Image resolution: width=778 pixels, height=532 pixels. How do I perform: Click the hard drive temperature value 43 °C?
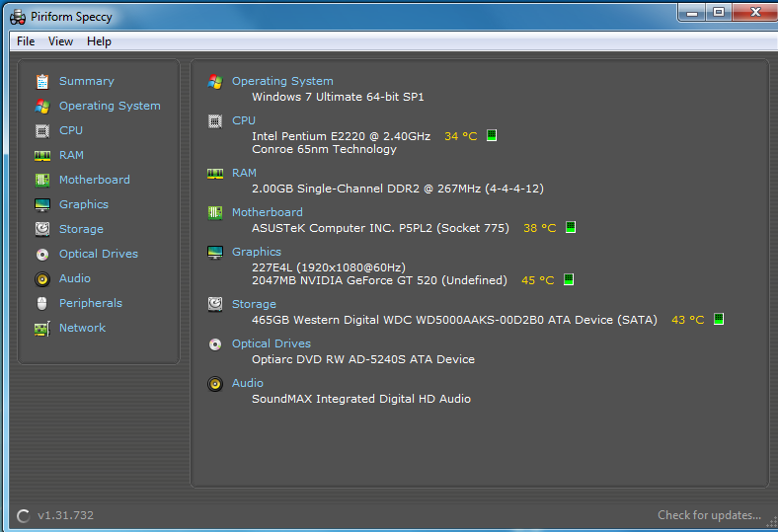[x=688, y=321]
